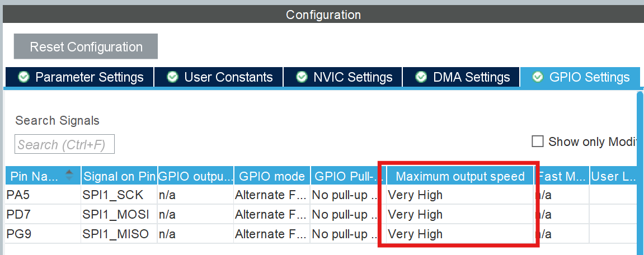Go to the NVIC Settings tab
The width and height of the screenshot is (644, 255).
point(343,77)
